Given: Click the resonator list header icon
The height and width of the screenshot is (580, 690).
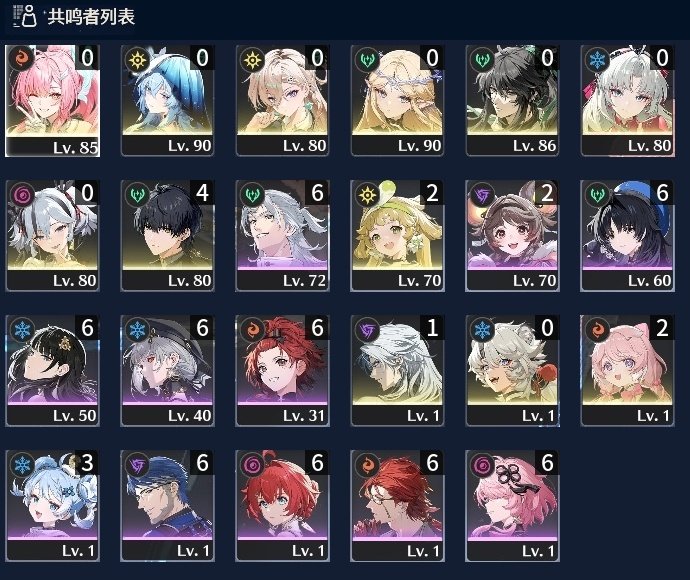Looking at the screenshot, I should 25,16.
